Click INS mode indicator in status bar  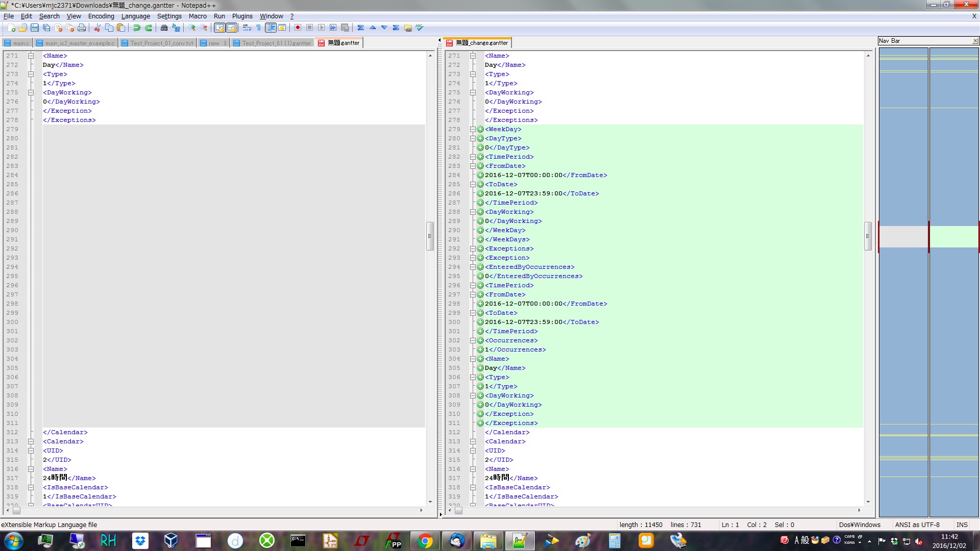[x=962, y=524]
